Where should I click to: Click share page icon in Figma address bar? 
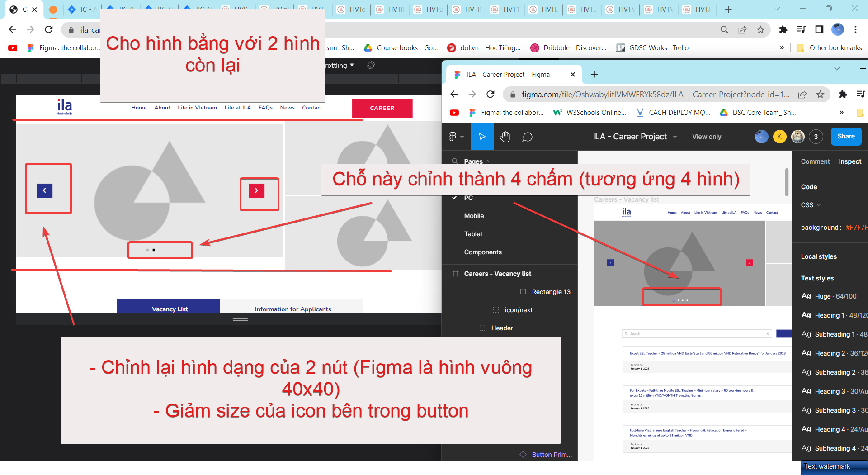click(802, 94)
